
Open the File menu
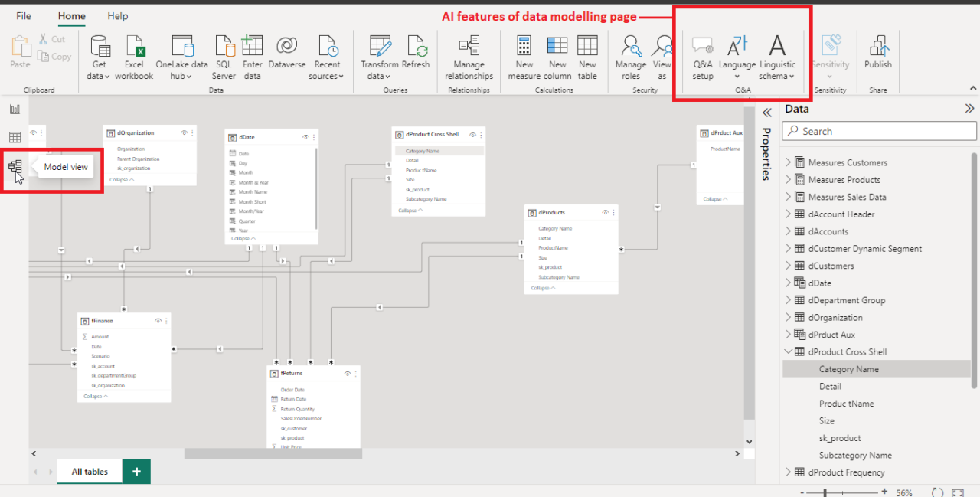(23, 16)
